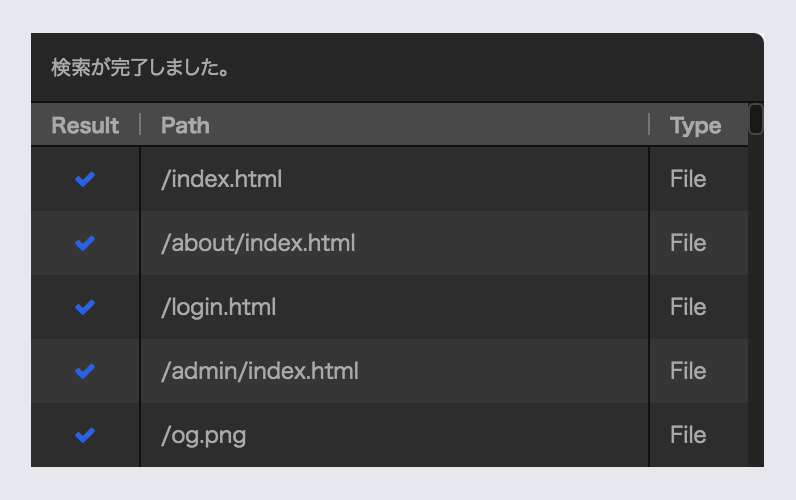
Task: Select the /admin/index.html path entry
Action: coord(259,371)
